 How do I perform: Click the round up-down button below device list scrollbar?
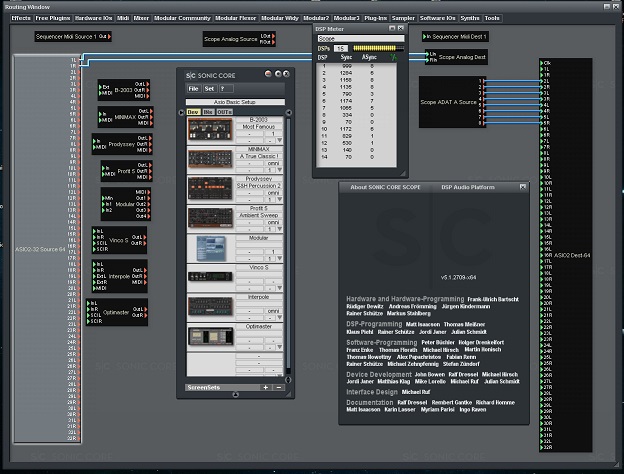[288, 380]
